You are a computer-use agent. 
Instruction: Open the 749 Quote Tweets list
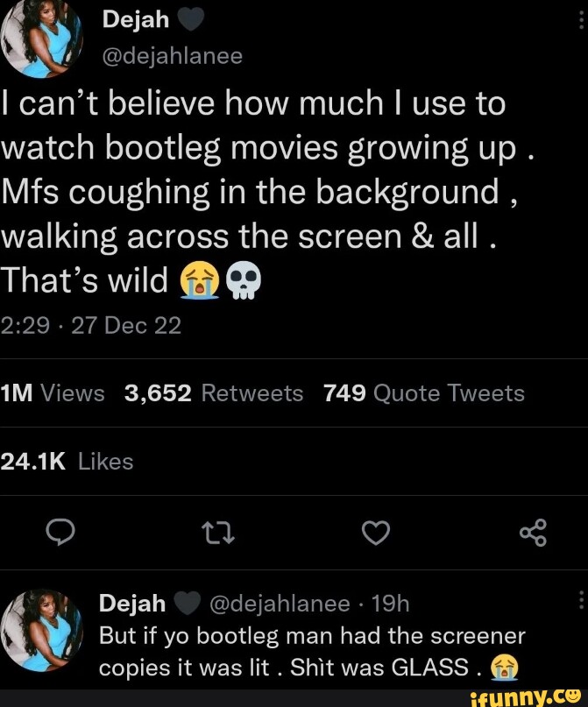[424, 393]
